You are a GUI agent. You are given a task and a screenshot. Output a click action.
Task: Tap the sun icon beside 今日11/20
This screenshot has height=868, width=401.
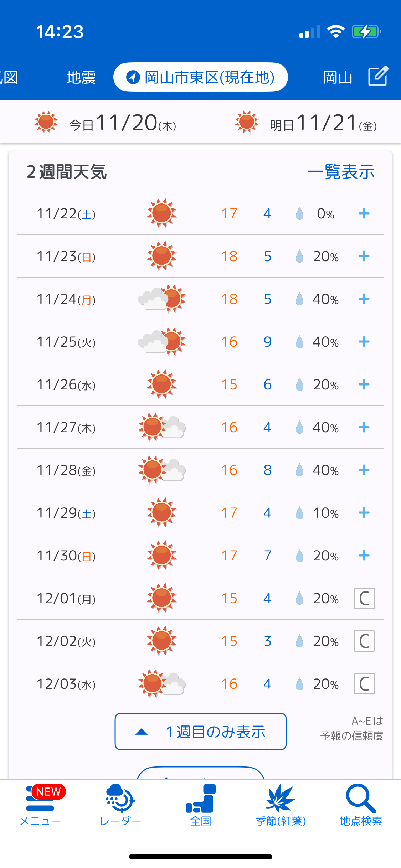click(46, 122)
